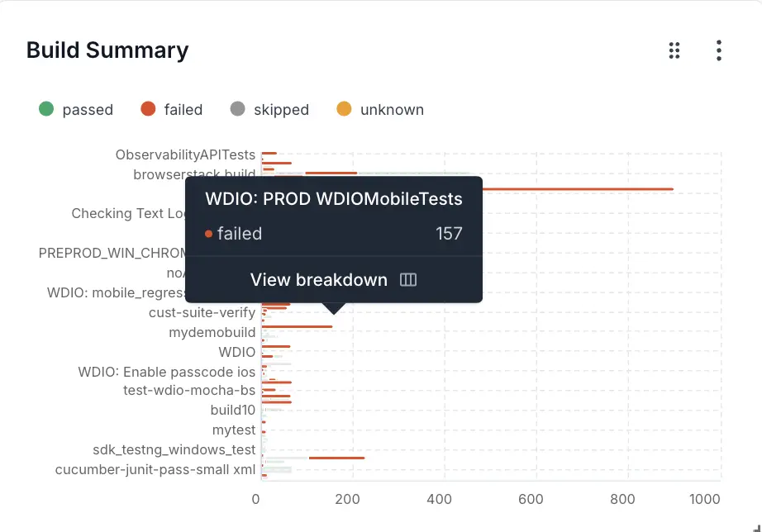This screenshot has width=762, height=532.
Task: Click the red failed legend dot
Action: pos(149,109)
